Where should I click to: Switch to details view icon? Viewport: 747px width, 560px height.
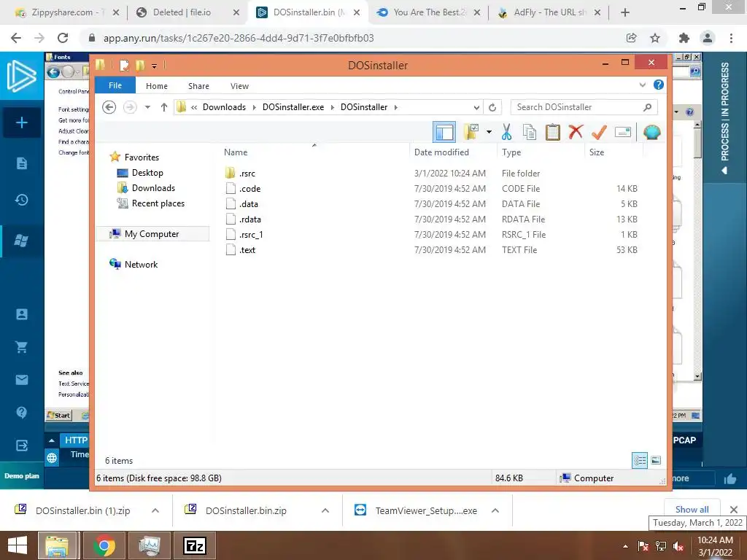tap(639, 460)
